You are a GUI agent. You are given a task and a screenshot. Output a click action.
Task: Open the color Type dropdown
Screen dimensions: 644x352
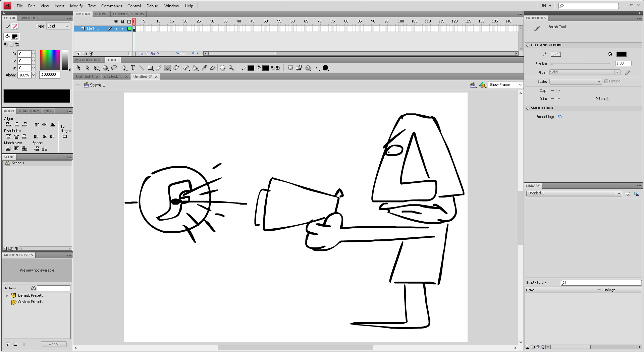coord(58,26)
